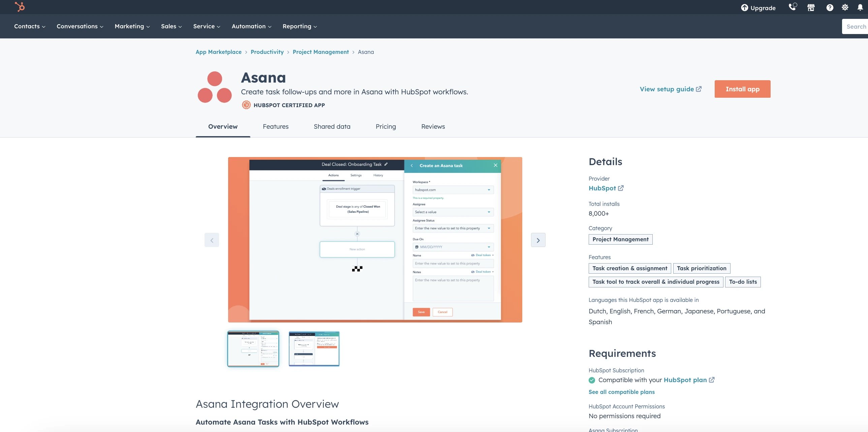The height and width of the screenshot is (432, 868).
Task: Open the marketplace storefront icon
Action: coord(811,7)
